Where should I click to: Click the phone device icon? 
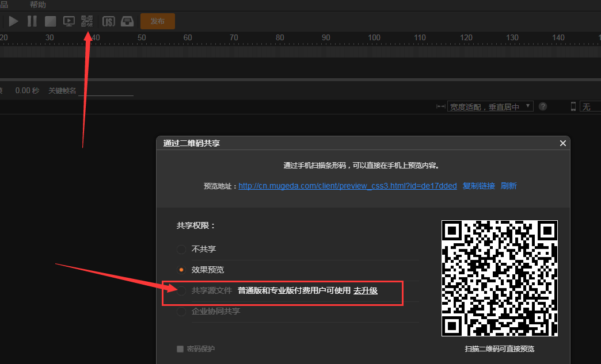573,106
